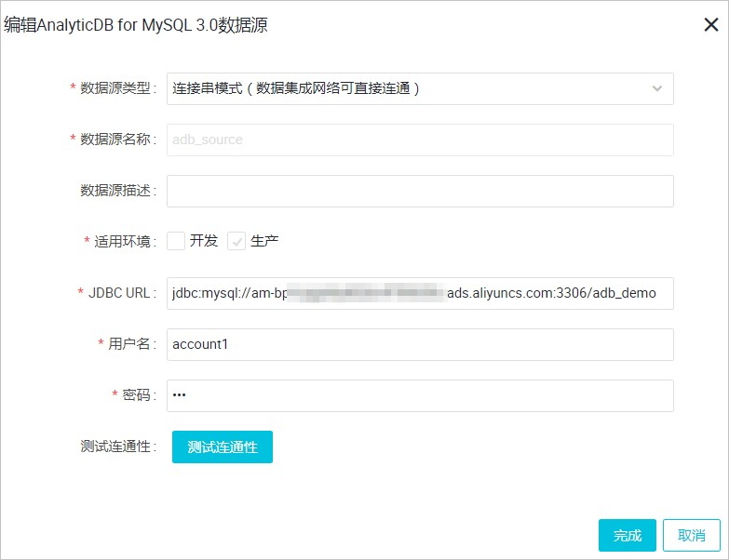Screen dimensions: 729x560
Task: Click the 数据源类型 label
Action: [115, 88]
